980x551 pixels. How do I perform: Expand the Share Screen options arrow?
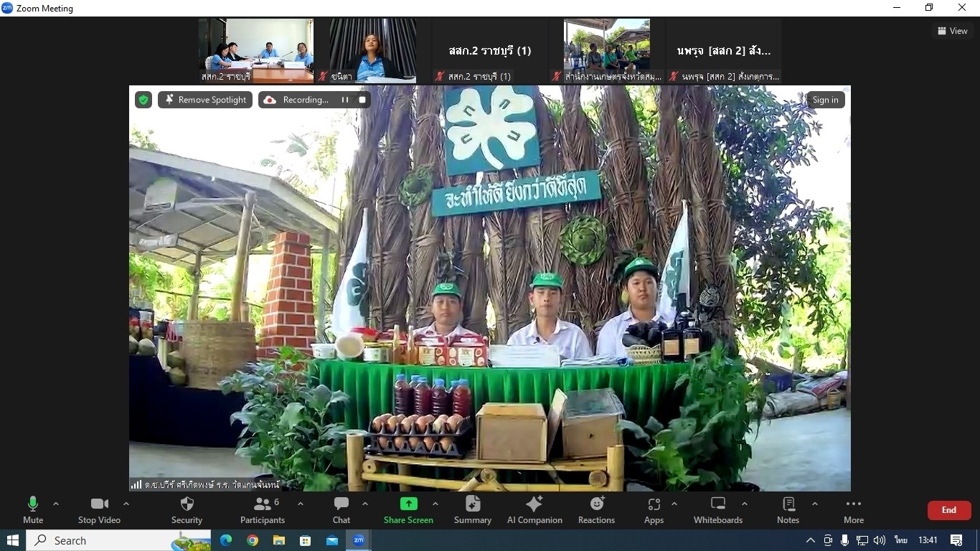click(x=435, y=504)
